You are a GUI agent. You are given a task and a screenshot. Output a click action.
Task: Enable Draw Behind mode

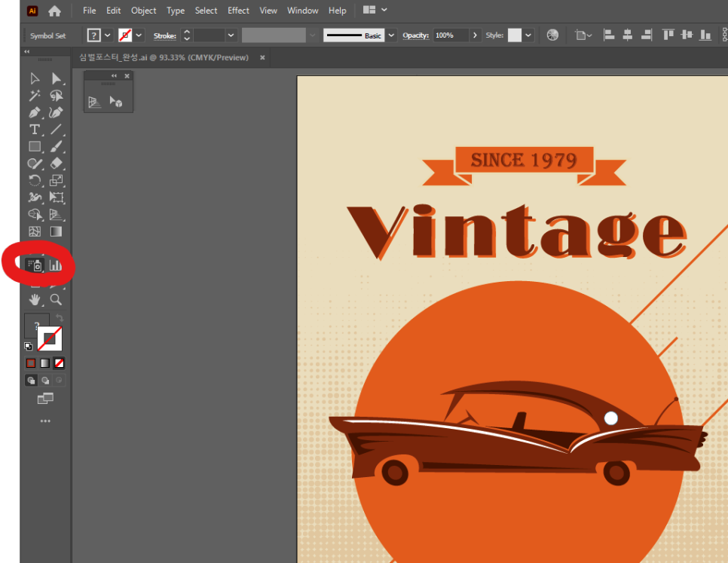[x=45, y=381]
